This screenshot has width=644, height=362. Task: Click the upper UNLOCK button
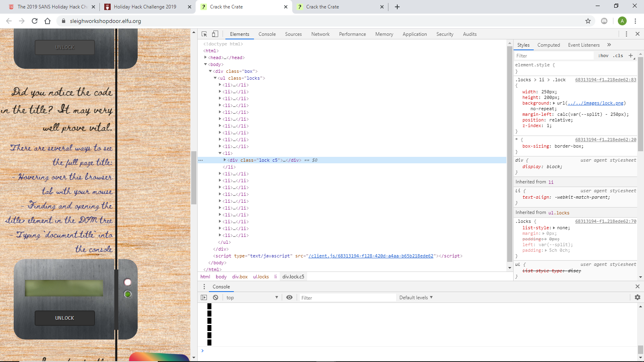click(65, 47)
